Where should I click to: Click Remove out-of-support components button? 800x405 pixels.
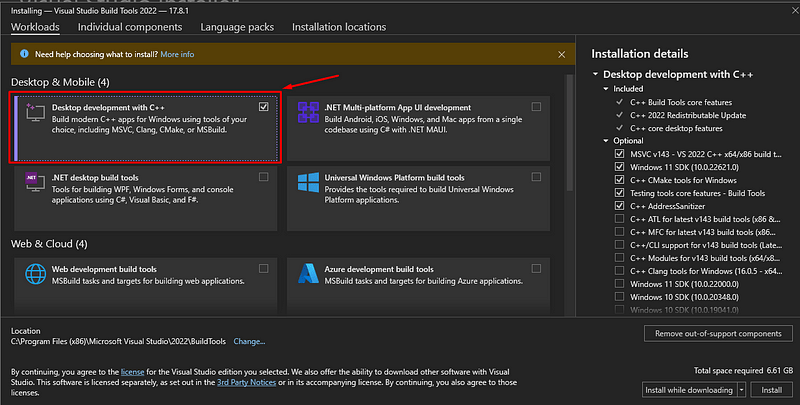click(718, 334)
